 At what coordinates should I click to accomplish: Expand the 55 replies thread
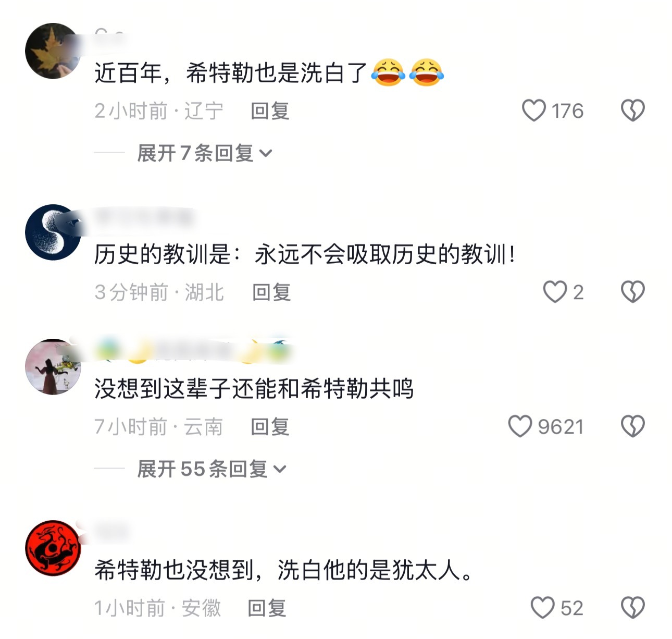pos(211,469)
